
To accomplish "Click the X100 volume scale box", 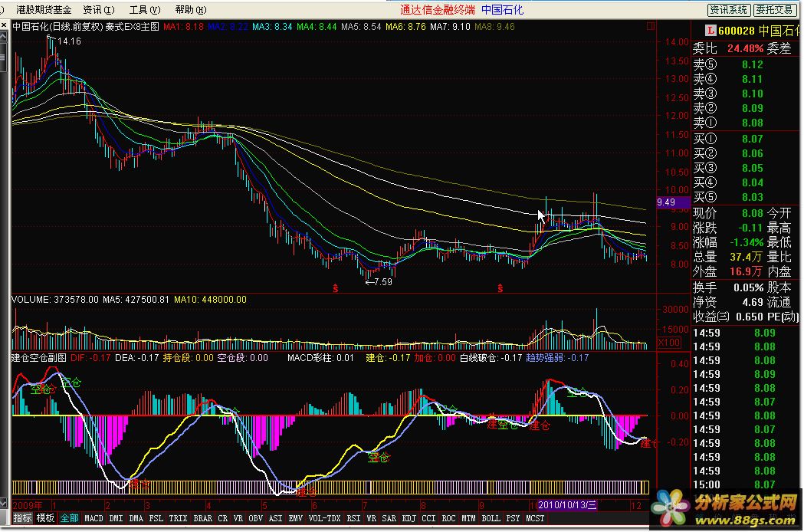I will [668, 342].
